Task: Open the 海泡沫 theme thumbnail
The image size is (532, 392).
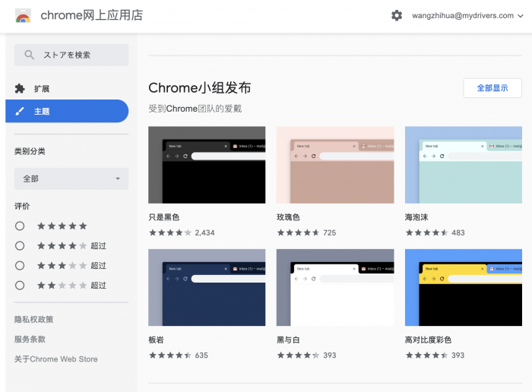Action: pyautogui.click(x=463, y=165)
